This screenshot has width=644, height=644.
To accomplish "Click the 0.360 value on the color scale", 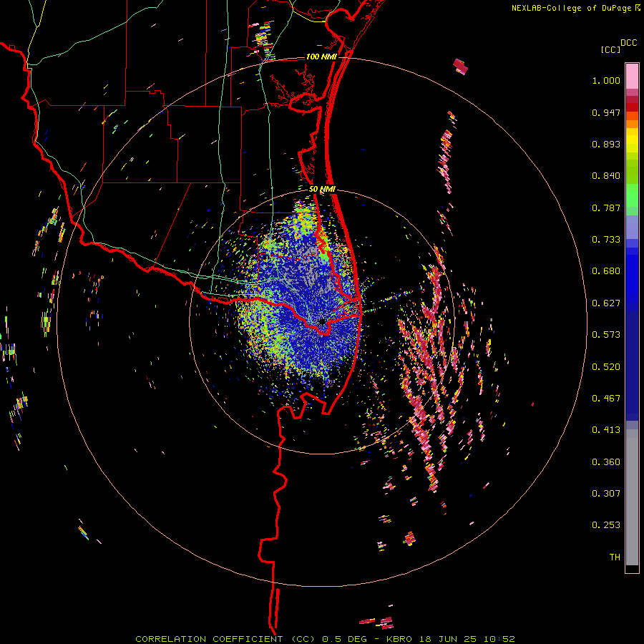I will (x=606, y=462).
